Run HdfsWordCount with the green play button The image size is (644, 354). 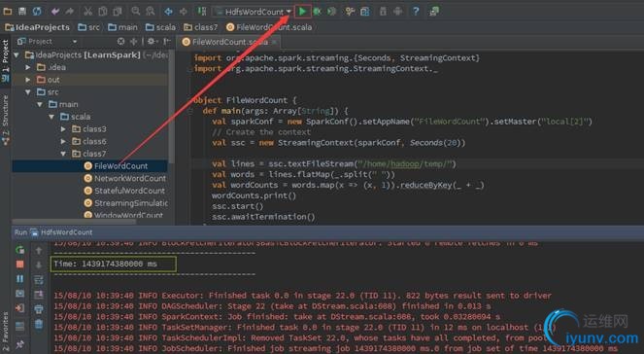pyautogui.click(x=303, y=12)
